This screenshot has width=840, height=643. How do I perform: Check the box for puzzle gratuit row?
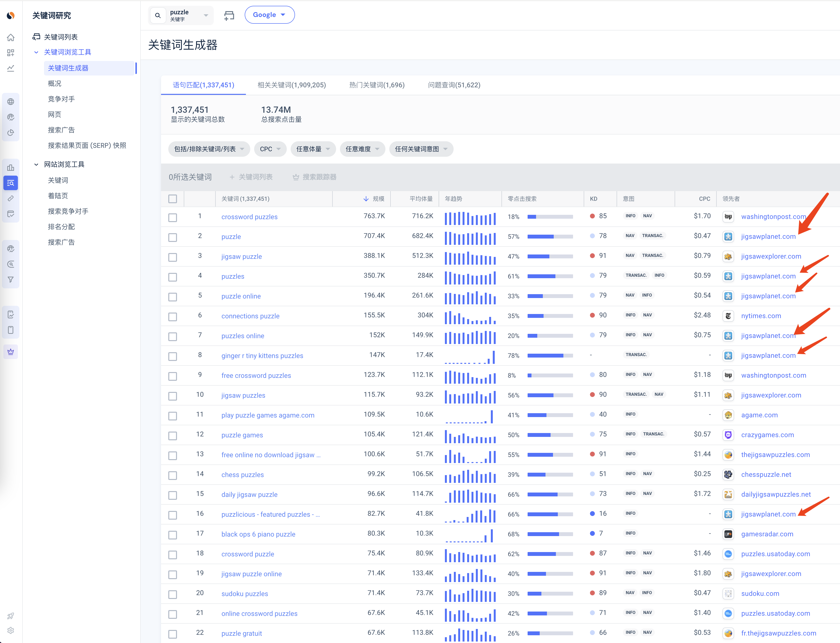[172, 634]
